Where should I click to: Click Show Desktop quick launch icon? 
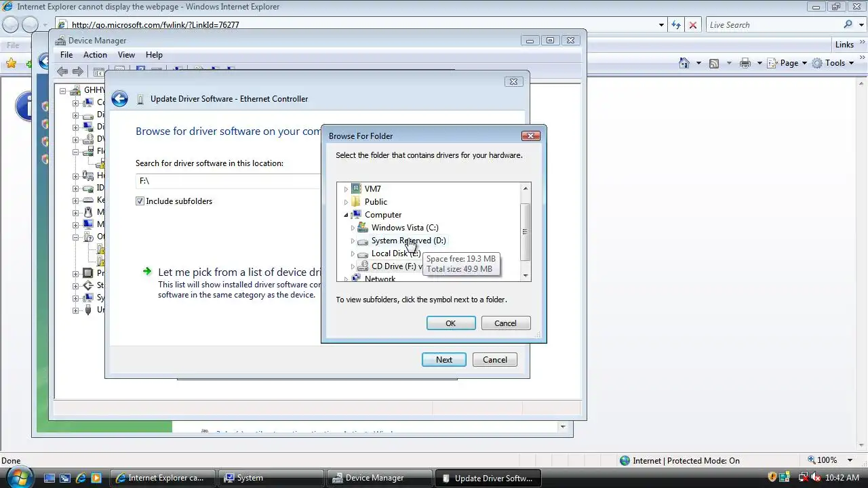pyautogui.click(x=49, y=478)
